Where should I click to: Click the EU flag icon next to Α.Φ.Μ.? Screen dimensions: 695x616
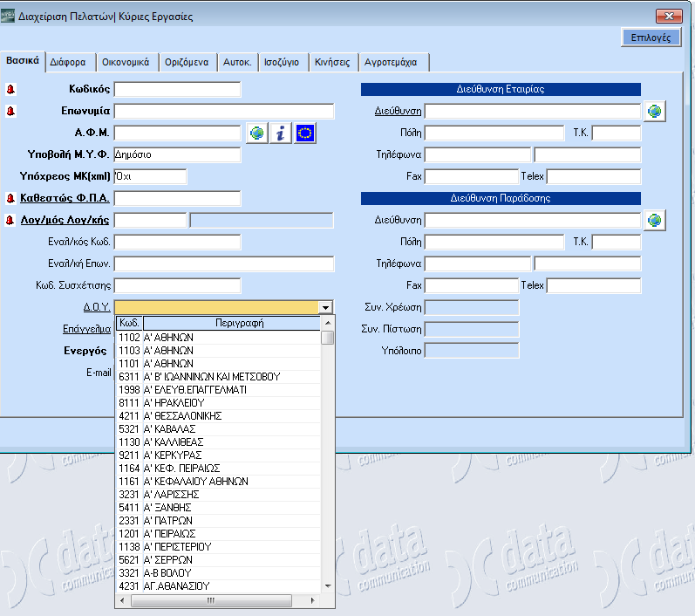click(305, 133)
